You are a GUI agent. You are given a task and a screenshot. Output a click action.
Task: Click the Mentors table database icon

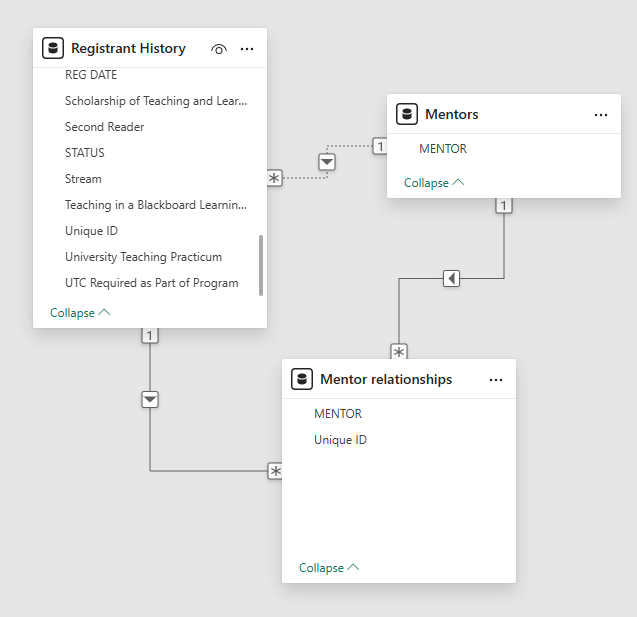click(407, 114)
